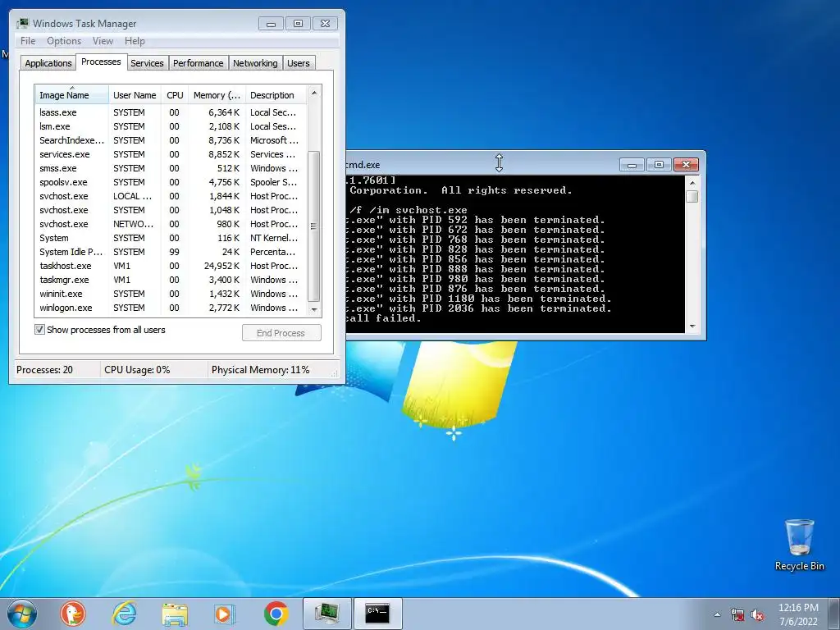Image resolution: width=840 pixels, height=630 pixels.
Task: Open the File menu in Task Manager
Action: point(28,41)
